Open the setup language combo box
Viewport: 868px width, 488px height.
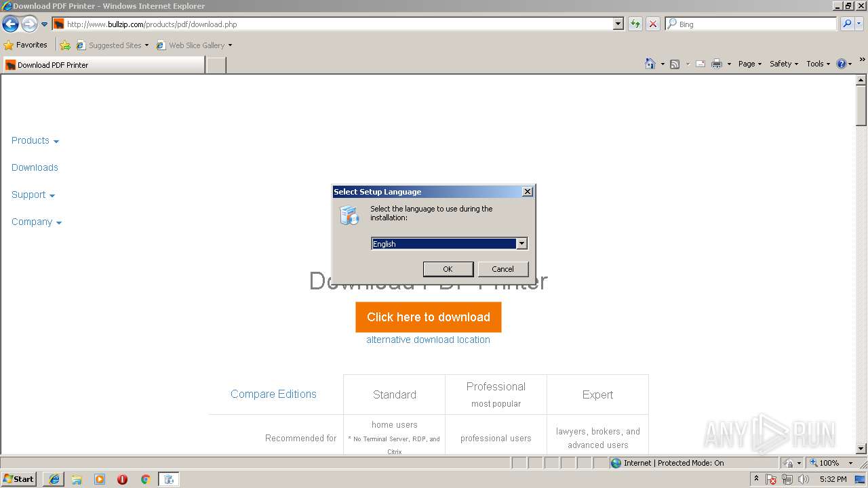pyautogui.click(x=449, y=243)
